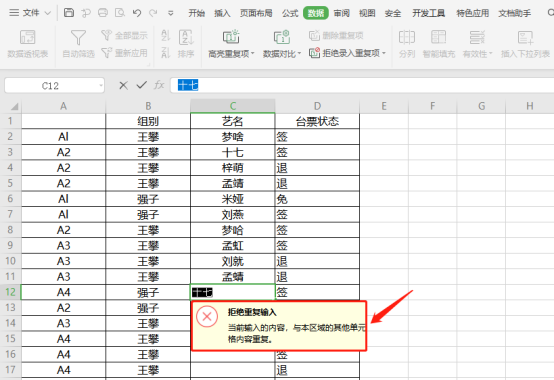Image resolution: width=554 pixels, height=380 pixels.
Task: Expand the quick access toolbar dropdown
Action: pos(170,13)
